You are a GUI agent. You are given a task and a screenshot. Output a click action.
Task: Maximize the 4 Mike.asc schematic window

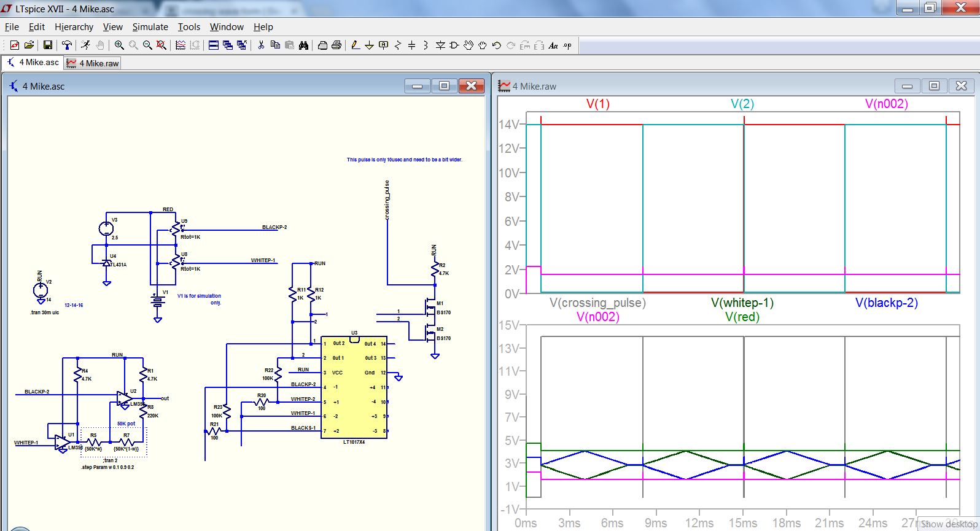pyautogui.click(x=444, y=86)
